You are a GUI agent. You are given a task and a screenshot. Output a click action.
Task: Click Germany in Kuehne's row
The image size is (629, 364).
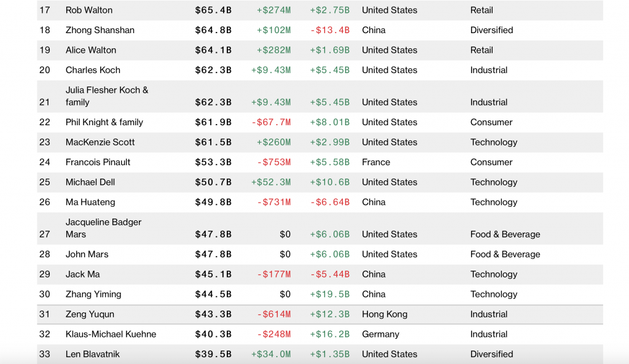(x=381, y=335)
